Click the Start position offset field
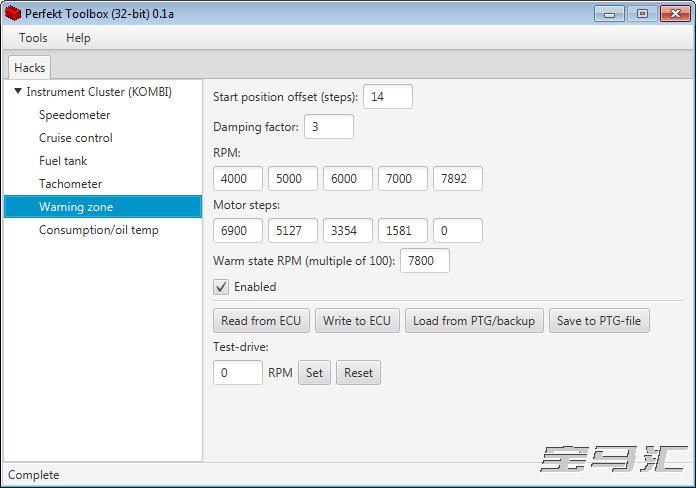 pos(388,97)
